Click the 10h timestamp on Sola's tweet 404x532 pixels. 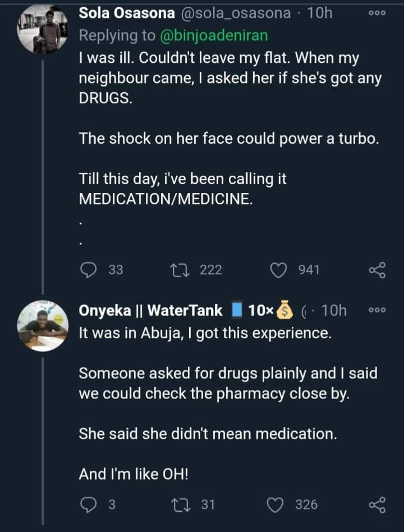tap(320, 13)
